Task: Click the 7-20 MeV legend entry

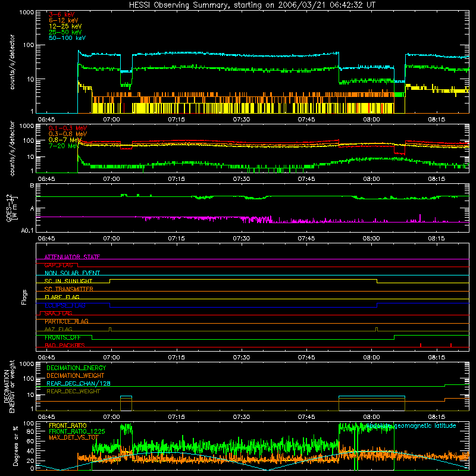Action: coord(64,146)
